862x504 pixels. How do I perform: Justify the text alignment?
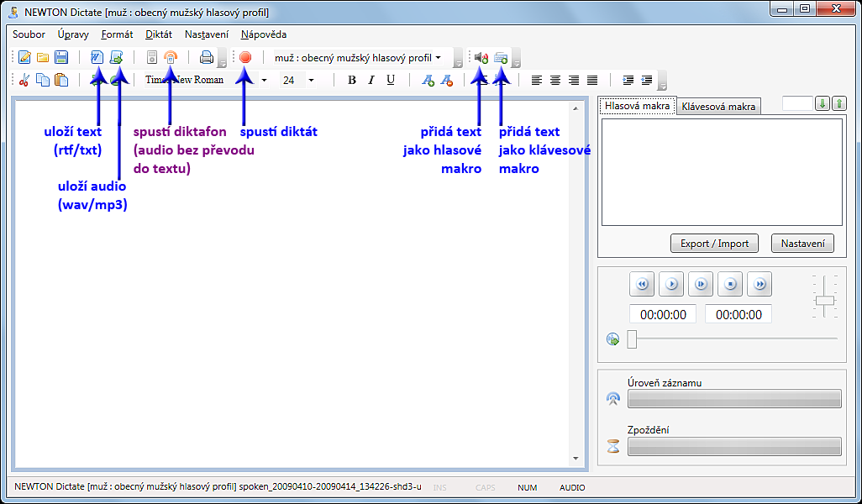tap(592, 81)
